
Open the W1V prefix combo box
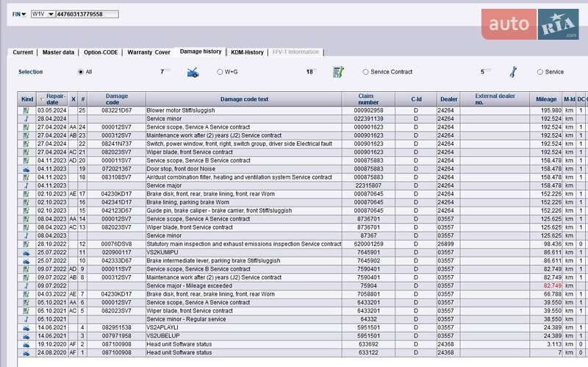(x=43, y=14)
